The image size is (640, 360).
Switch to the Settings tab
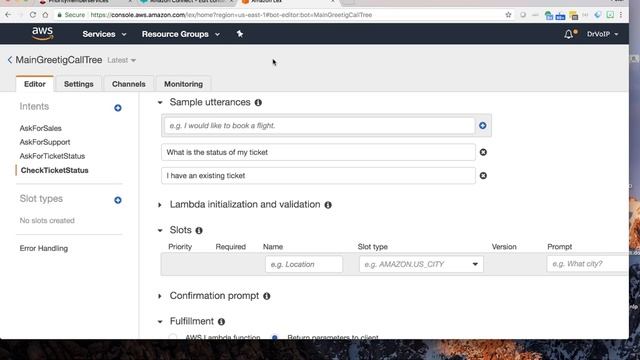coord(78,84)
